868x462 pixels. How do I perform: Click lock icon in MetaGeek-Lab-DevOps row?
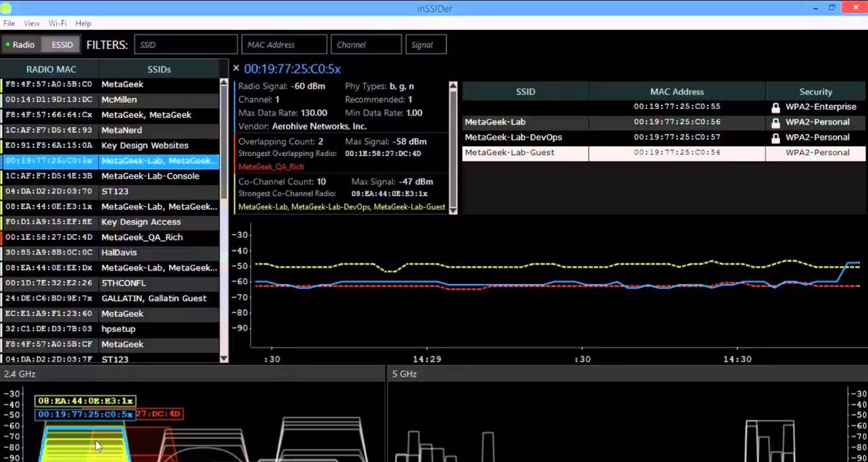[775, 138]
